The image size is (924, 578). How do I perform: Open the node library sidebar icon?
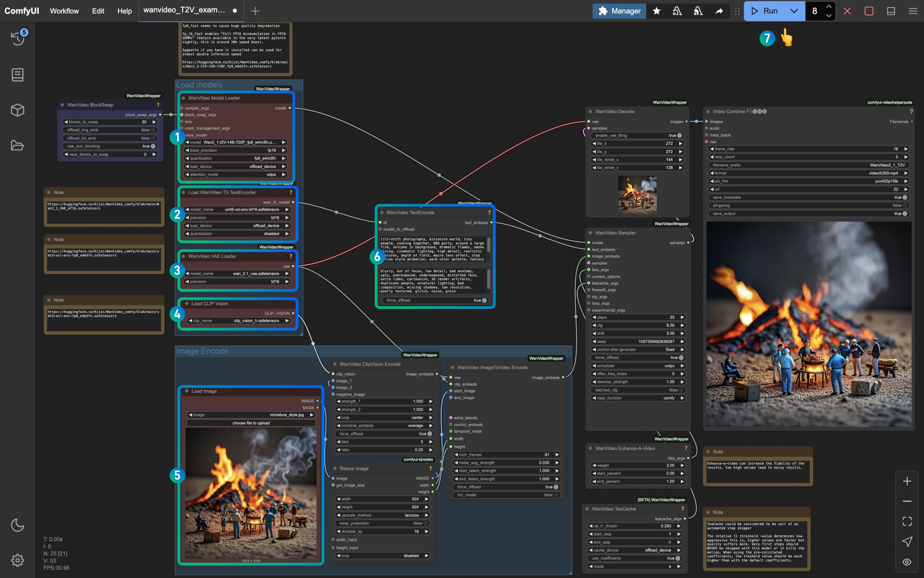[18, 75]
